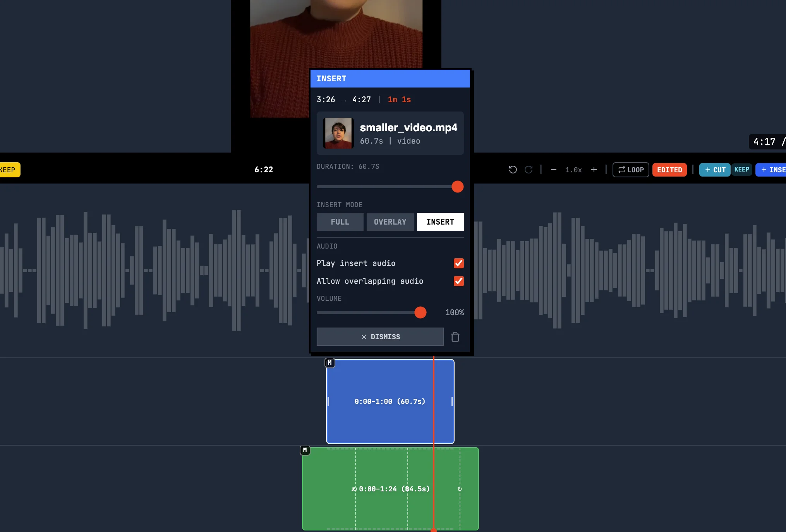Image resolution: width=786 pixels, height=532 pixels.
Task: Click the smaller_video.mp4 thumbnail
Action: 339,133
